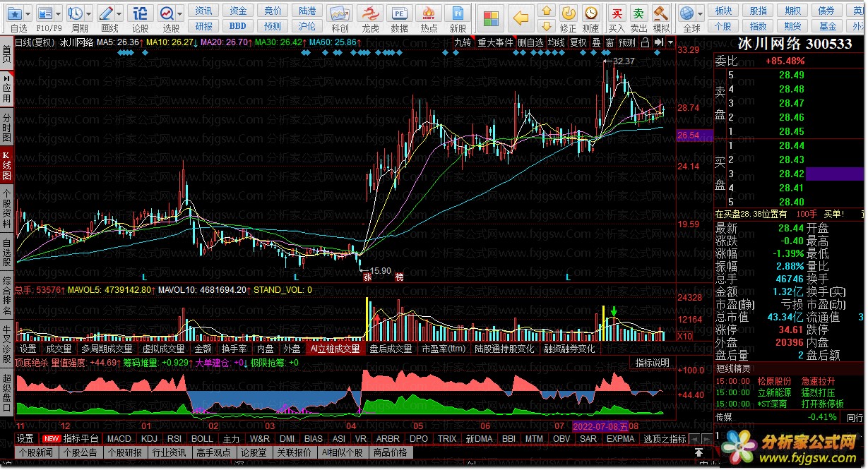Open the 个股资料 left sidebar tab
868x470 pixels.
[6, 207]
